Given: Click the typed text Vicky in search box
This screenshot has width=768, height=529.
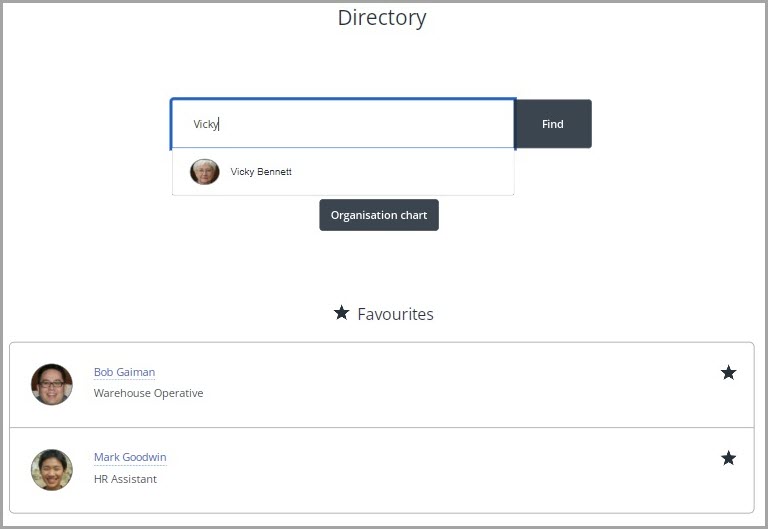Looking at the screenshot, I should tap(205, 124).
